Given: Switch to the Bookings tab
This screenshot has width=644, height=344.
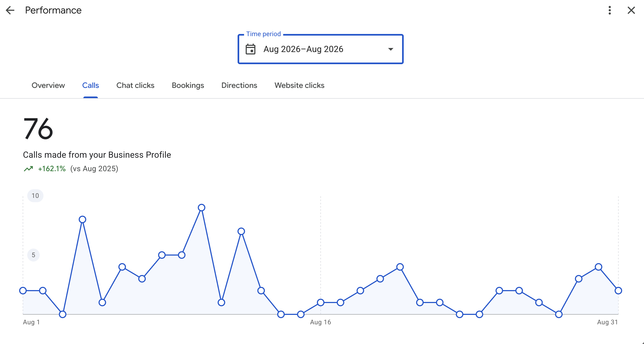Looking at the screenshot, I should pos(188,85).
